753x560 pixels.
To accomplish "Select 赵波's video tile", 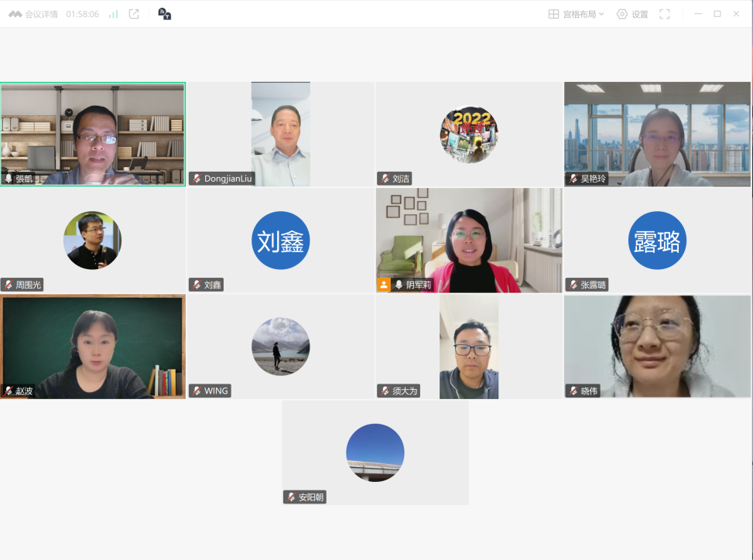I will click(x=93, y=347).
